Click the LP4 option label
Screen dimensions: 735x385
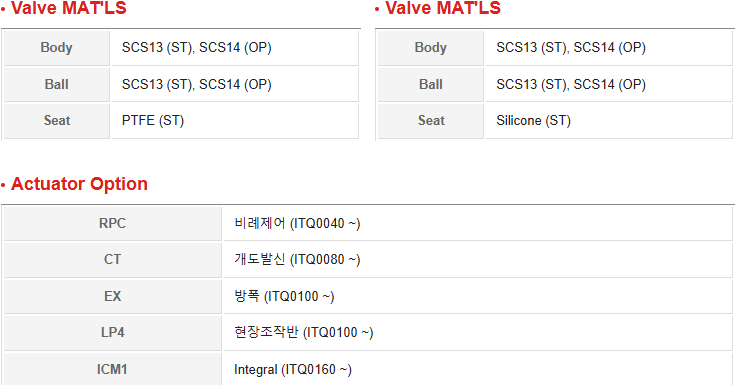[112, 332]
